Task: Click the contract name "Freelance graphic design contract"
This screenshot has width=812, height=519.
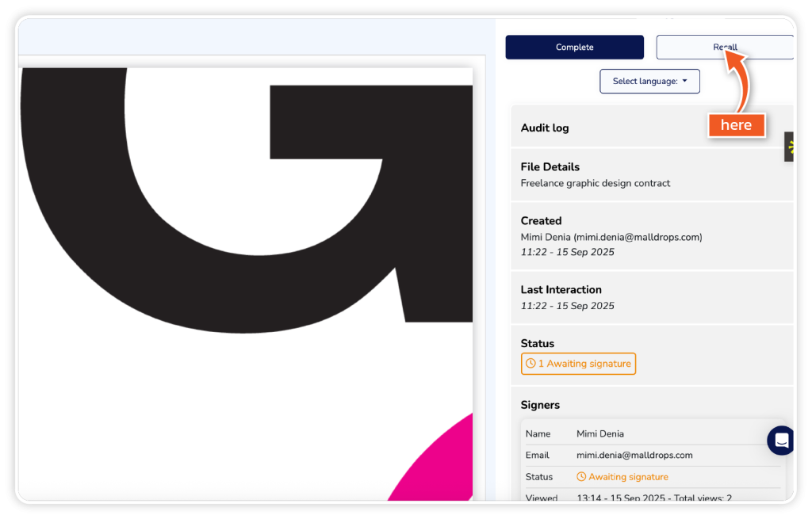Action: tap(595, 183)
